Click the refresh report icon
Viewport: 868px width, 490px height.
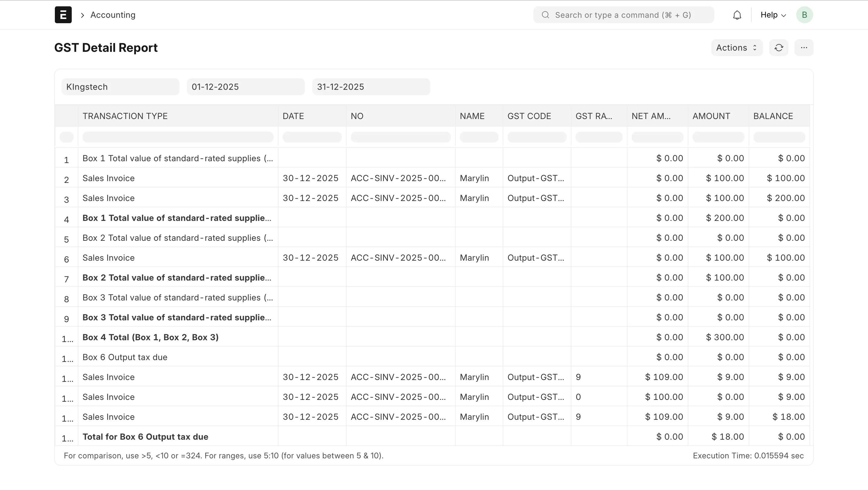[778, 48]
